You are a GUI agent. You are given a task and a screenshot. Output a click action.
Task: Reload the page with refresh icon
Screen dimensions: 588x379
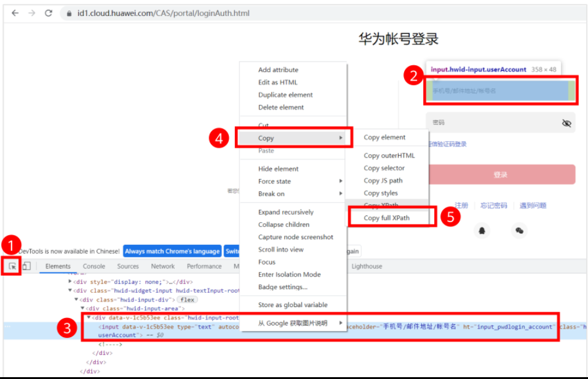tap(49, 13)
